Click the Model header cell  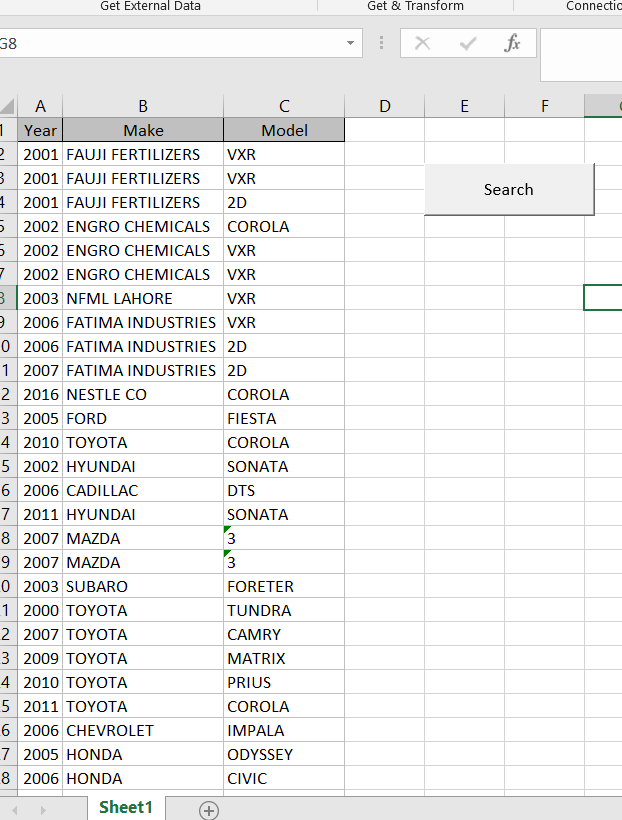point(284,130)
